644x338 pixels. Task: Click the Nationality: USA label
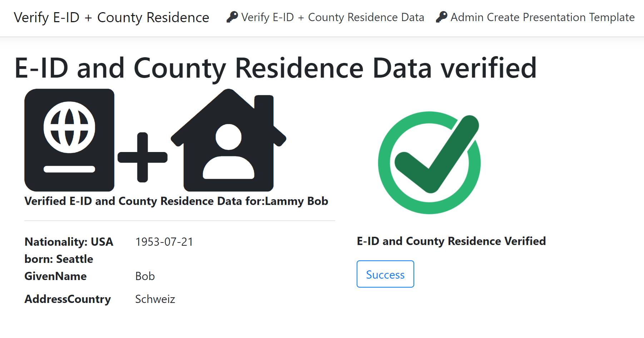tap(69, 242)
